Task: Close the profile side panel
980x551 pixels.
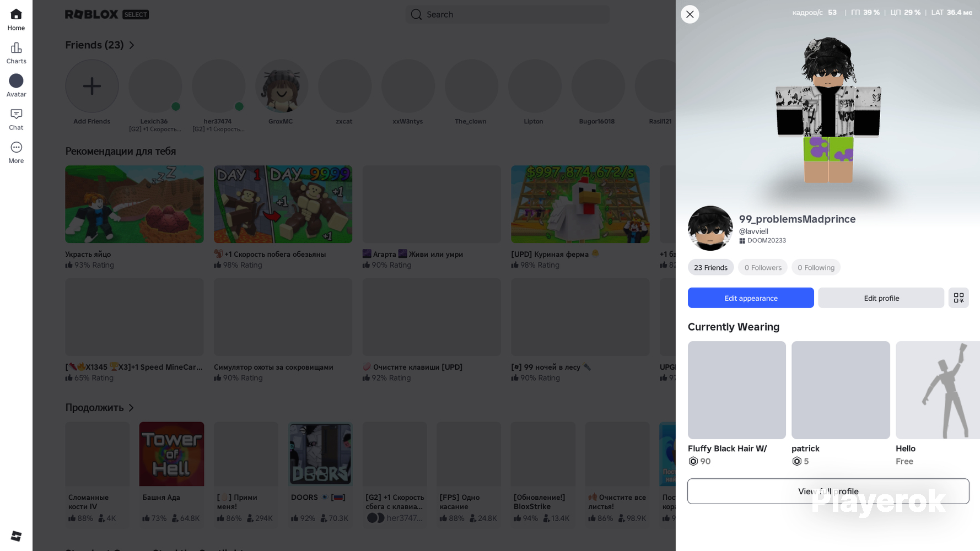Action: click(690, 14)
